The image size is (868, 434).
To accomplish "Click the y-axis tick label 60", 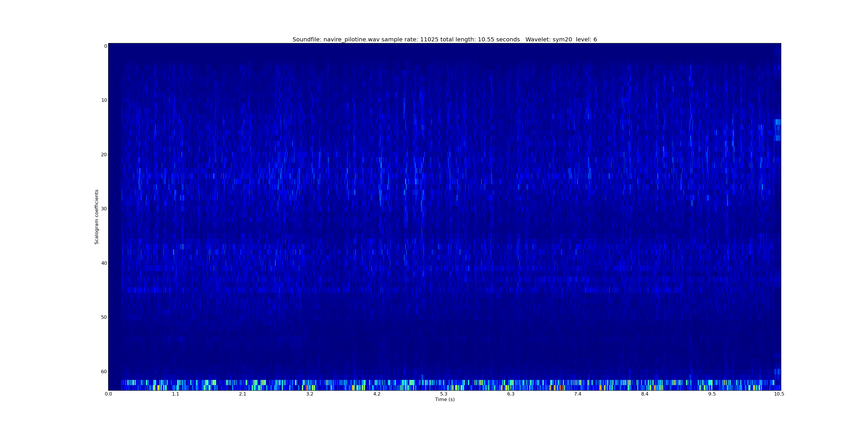I will pos(104,372).
